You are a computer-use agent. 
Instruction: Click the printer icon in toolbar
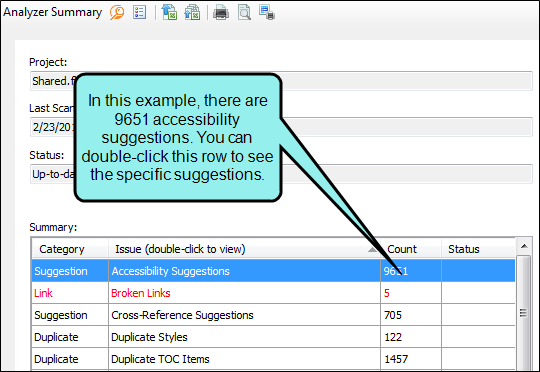221,13
